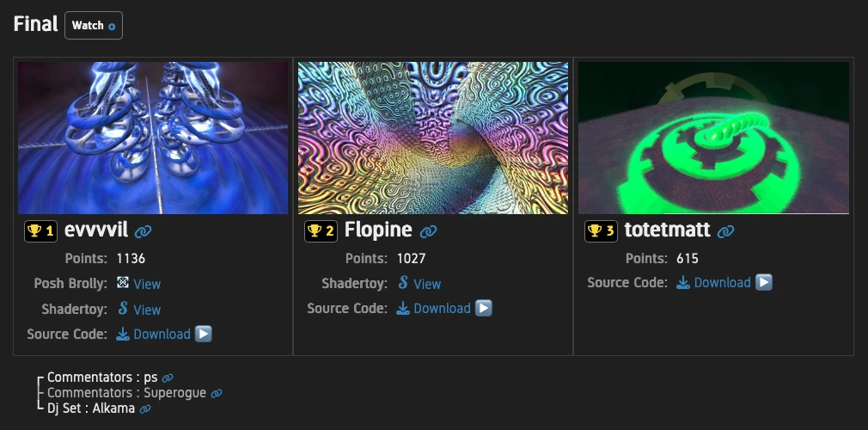Image resolution: width=868 pixels, height=430 pixels.
Task: Click the link icon next to evvvvil
Action: [144, 231]
